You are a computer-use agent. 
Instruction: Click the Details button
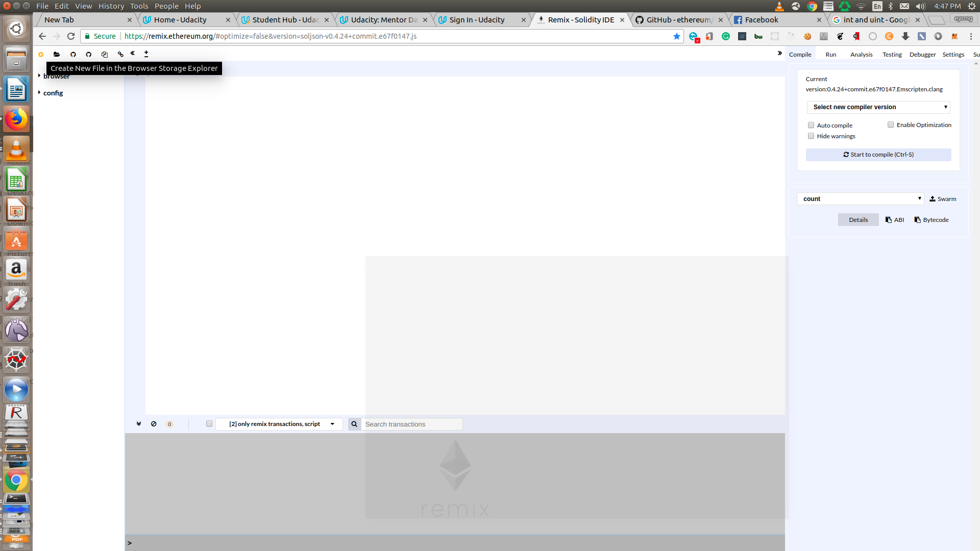point(858,220)
